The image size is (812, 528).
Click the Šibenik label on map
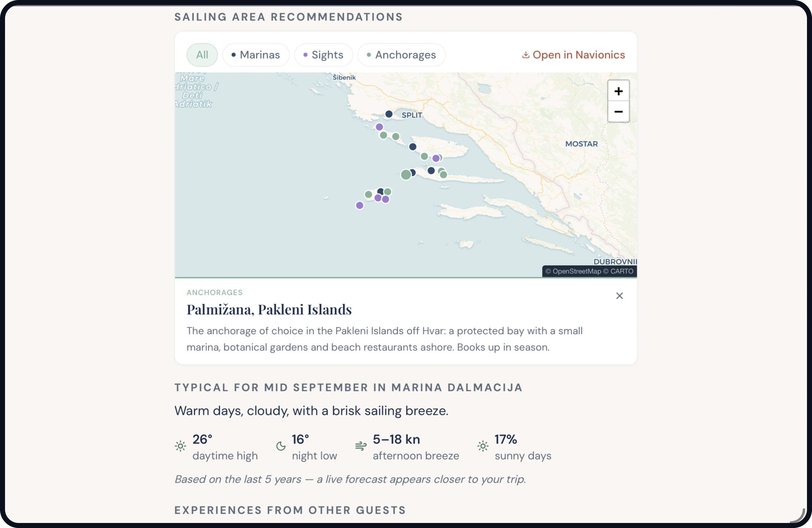pyautogui.click(x=344, y=77)
